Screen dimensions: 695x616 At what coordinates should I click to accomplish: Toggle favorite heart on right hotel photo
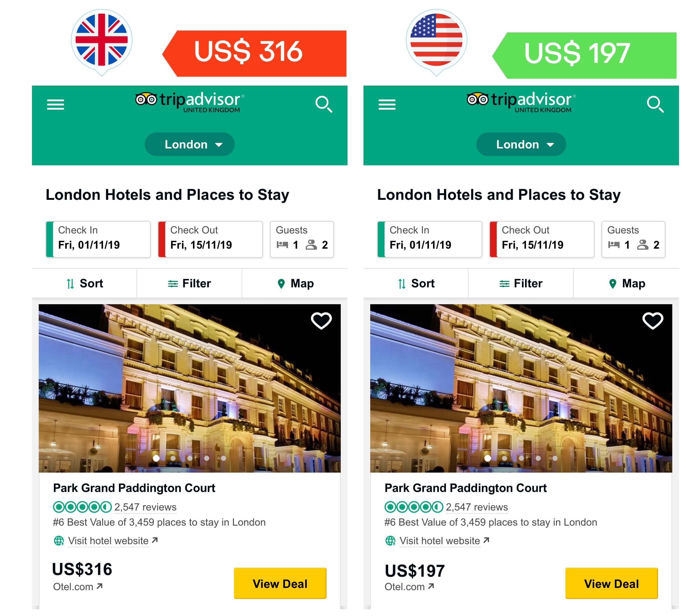[x=653, y=320]
